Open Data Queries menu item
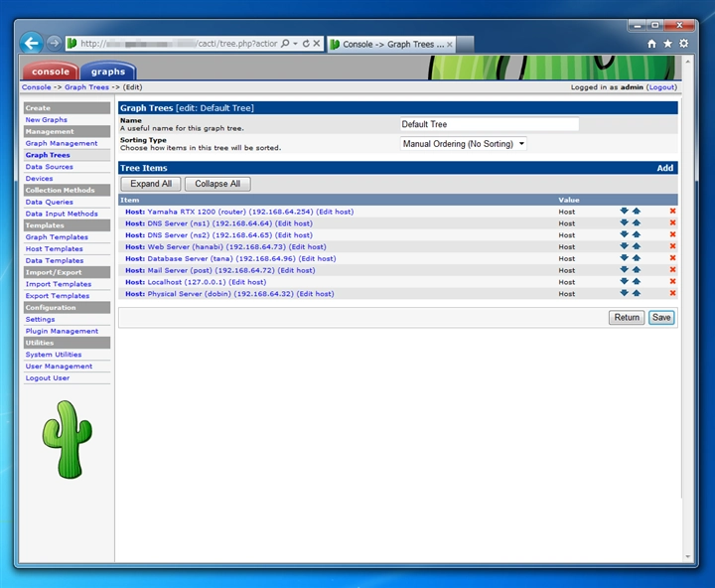Screen dimensions: 715x588 50,202
